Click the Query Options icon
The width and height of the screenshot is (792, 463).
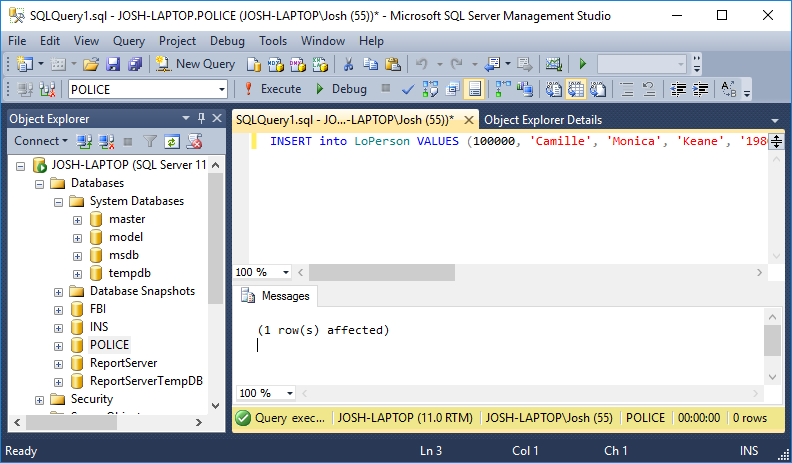coord(453,89)
